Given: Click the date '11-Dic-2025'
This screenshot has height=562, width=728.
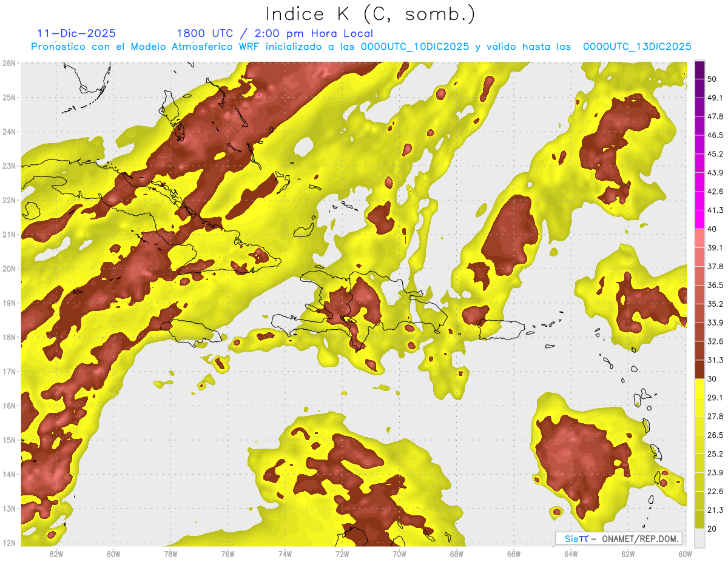Looking at the screenshot, I should click(x=76, y=33).
